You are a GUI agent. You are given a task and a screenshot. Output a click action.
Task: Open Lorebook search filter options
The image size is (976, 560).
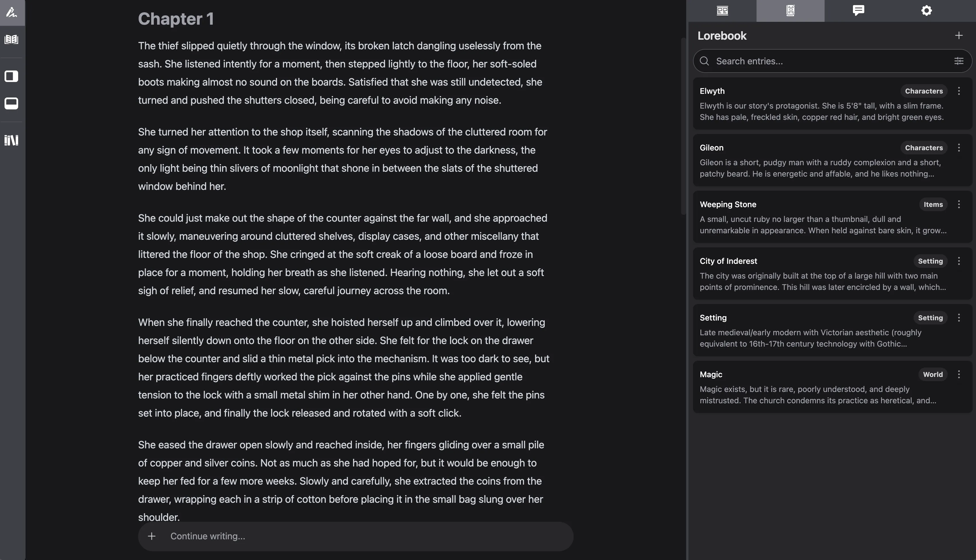click(x=959, y=61)
